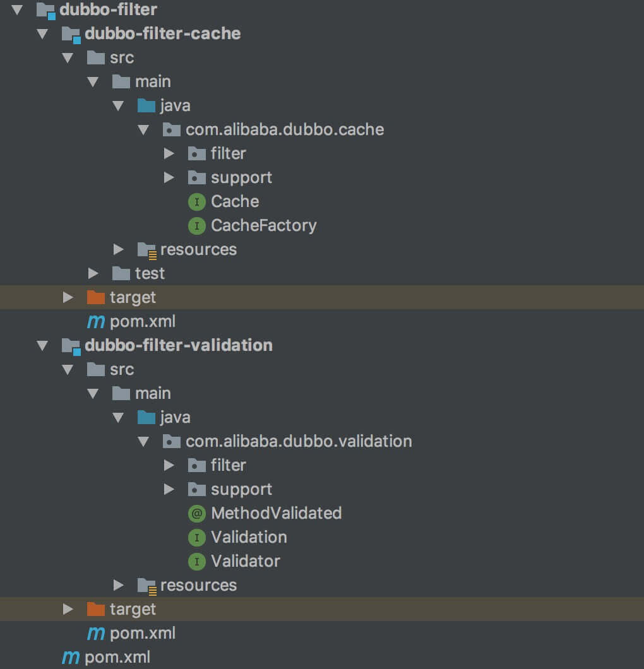Select the MethodValidated annotation file

point(276,513)
